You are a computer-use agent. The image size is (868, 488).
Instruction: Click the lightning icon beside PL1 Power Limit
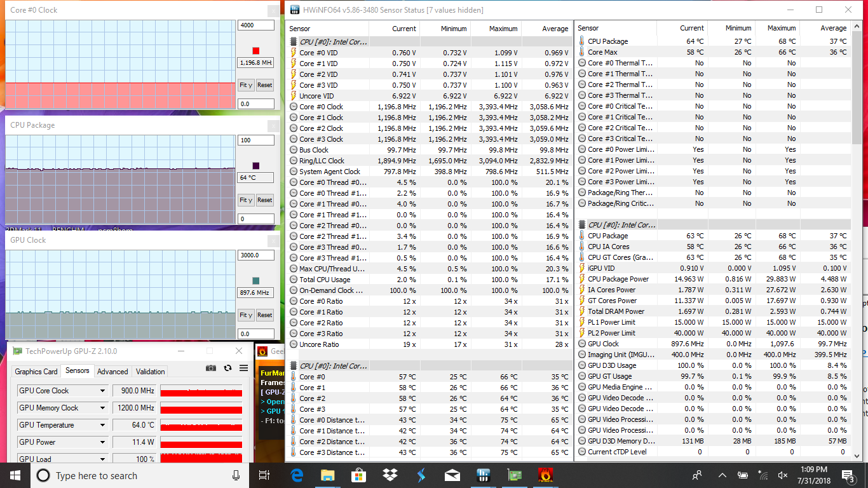pos(582,322)
